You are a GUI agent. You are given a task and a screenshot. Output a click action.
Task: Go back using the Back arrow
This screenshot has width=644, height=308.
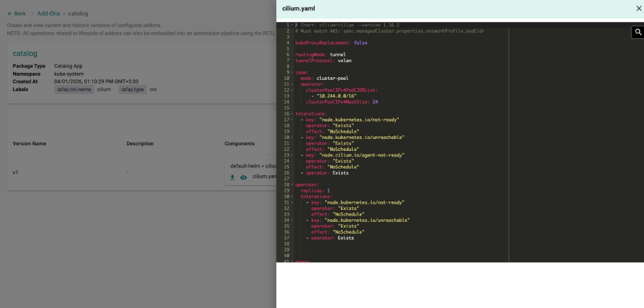tap(16, 13)
